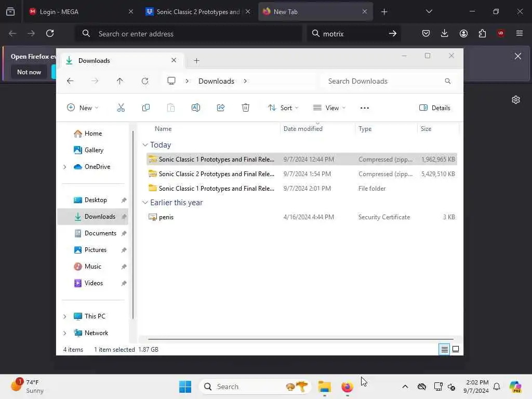Switch to large thumbnails view in status bar
Screen dimensions: 532x399
[456, 349]
